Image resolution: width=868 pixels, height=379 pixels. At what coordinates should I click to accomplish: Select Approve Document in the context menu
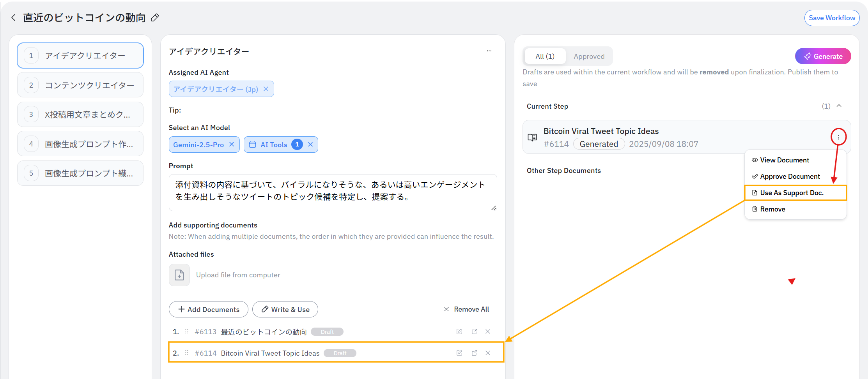(x=790, y=176)
